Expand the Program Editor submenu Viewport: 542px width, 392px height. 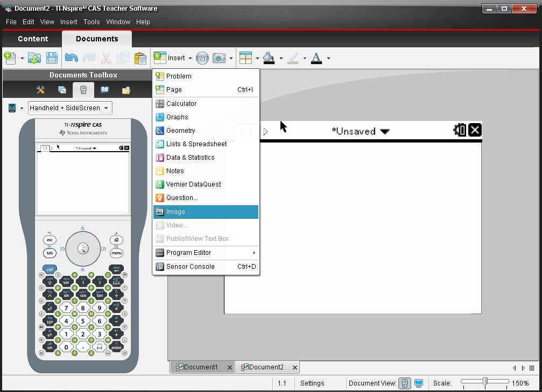[x=206, y=253]
